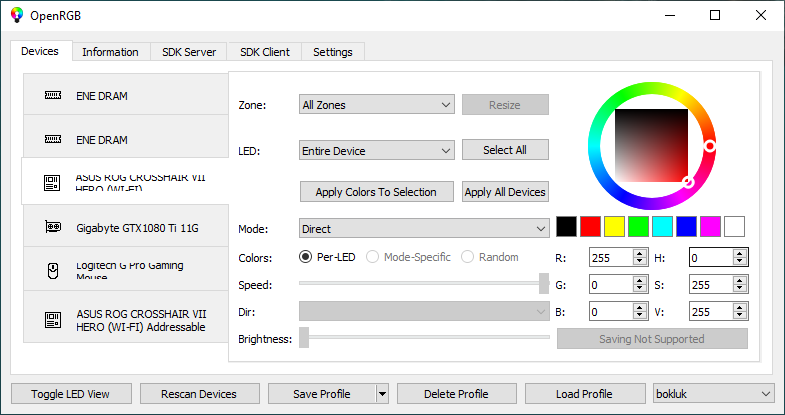Click the motherboard icon of the Addressable ASUS device
The image size is (785, 415).
53,320
